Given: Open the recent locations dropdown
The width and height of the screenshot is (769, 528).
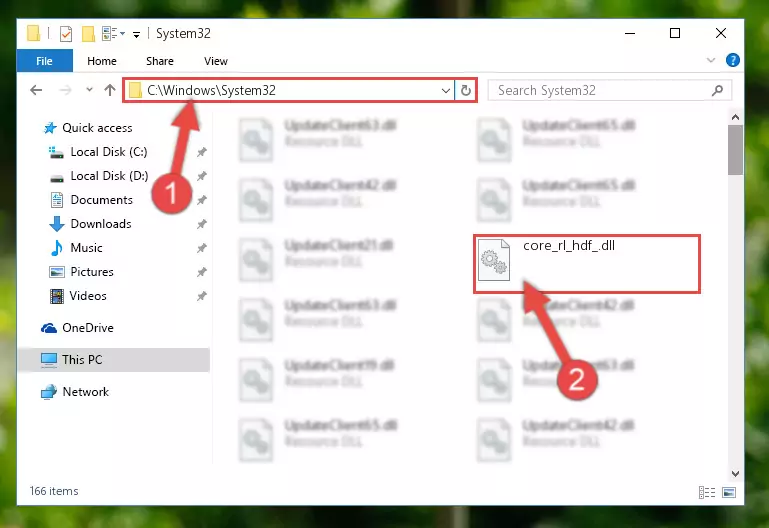Looking at the screenshot, I should coord(89,90).
